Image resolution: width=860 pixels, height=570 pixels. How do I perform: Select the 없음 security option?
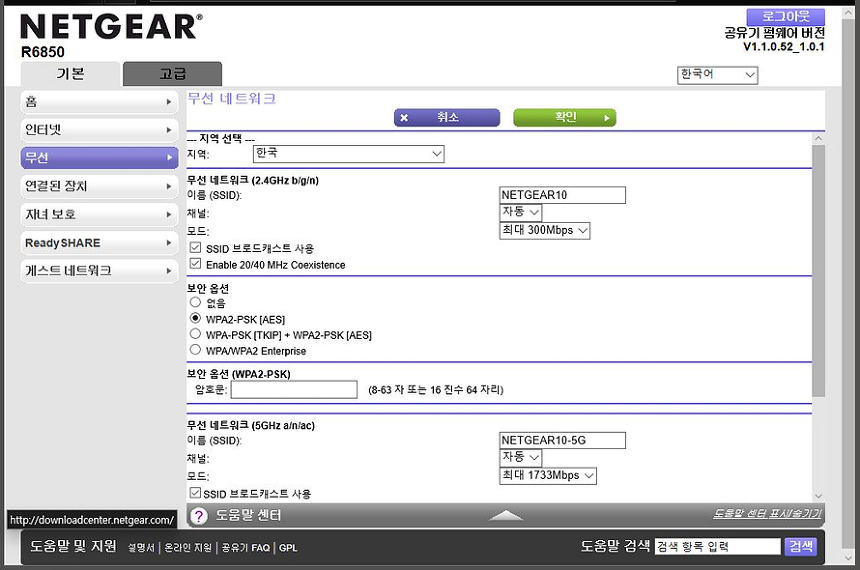tap(195, 302)
